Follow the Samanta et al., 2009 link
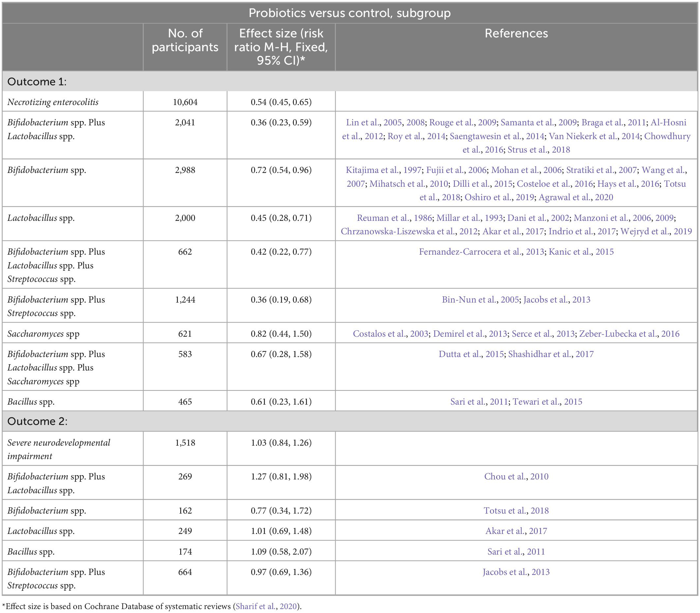Screen dimensions: 700x613 [x=539, y=122]
